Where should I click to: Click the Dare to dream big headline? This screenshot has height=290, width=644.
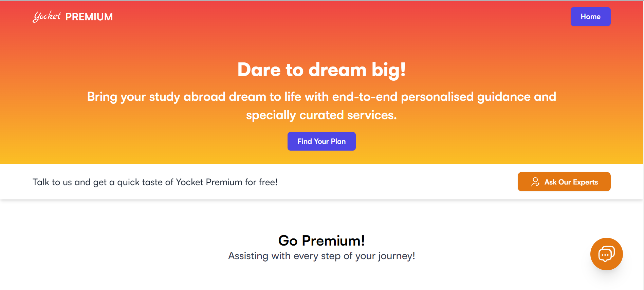(x=321, y=70)
